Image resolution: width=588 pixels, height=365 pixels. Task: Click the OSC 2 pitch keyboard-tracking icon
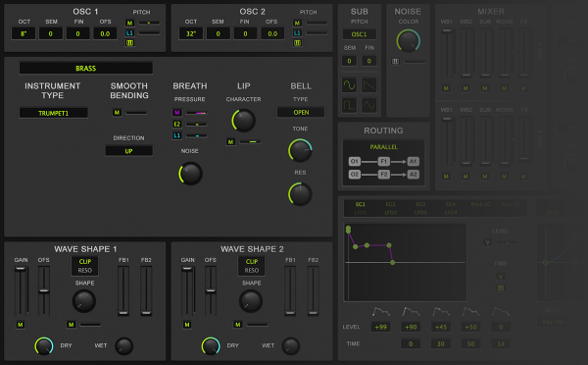pos(297,43)
